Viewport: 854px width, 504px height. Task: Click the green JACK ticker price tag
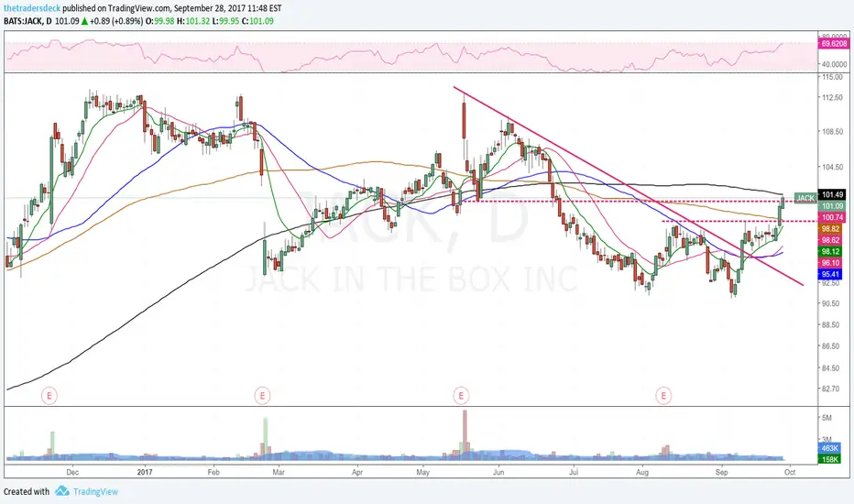click(x=805, y=198)
